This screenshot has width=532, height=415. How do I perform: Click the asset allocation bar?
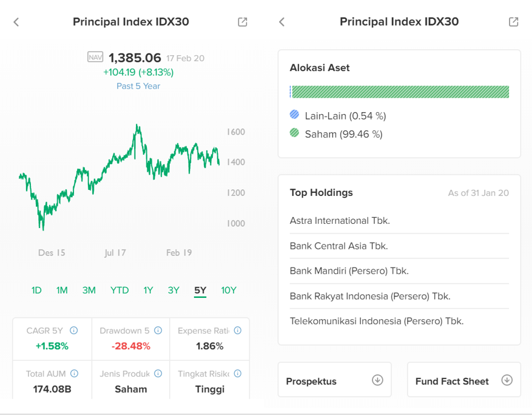[x=400, y=92]
